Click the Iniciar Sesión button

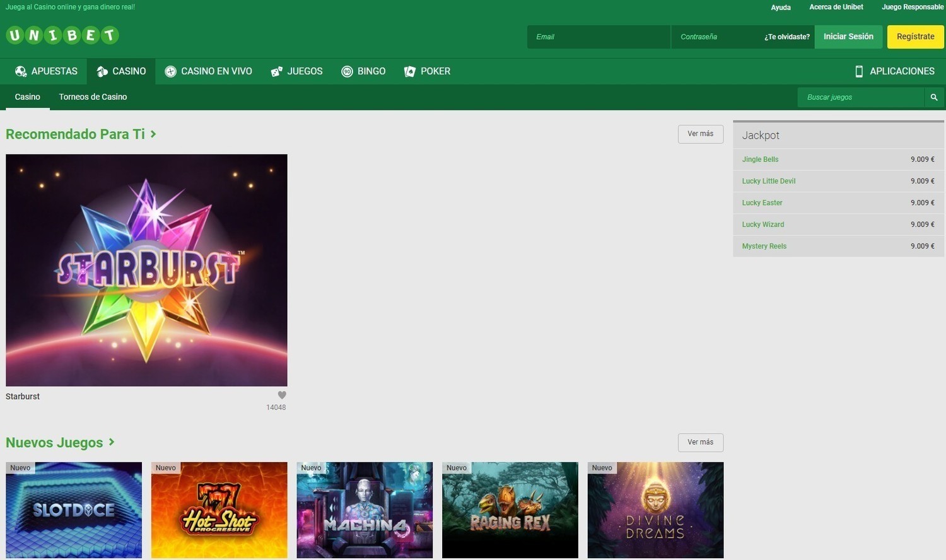point(848,37)
